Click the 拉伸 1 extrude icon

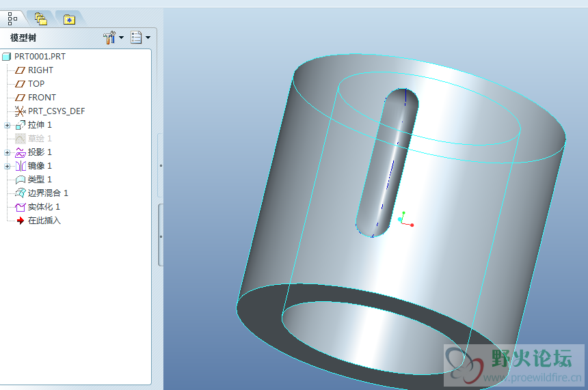[x=21, y=125]
